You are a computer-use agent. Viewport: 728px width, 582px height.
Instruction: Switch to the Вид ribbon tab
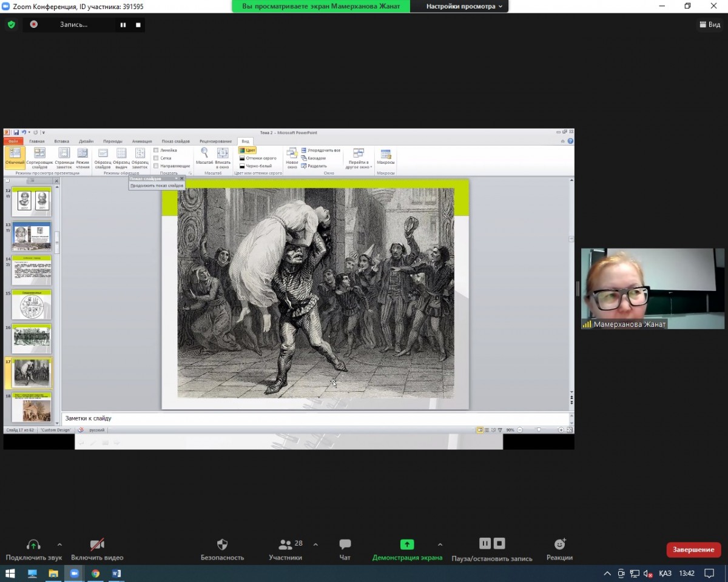coord(245,141)
